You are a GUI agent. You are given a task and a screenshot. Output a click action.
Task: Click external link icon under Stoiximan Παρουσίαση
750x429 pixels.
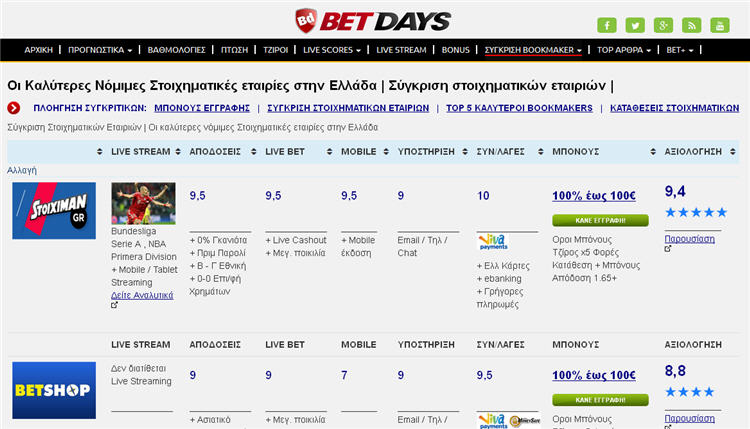click(668, 249)
